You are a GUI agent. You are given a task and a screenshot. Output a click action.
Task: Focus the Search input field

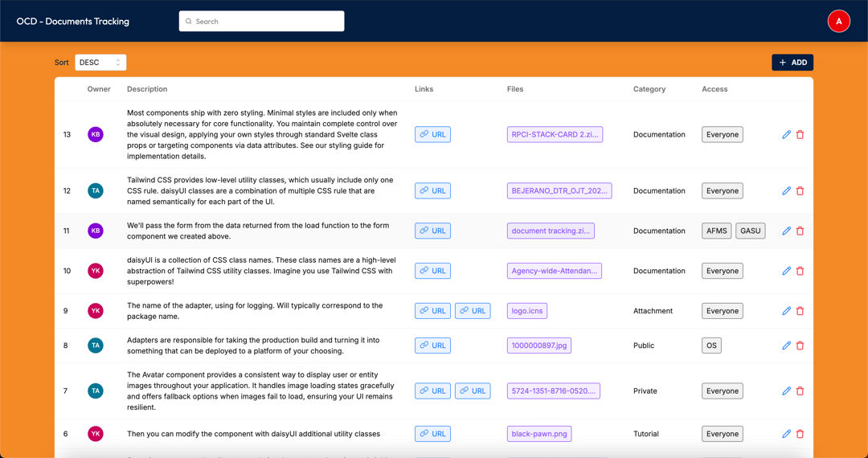(x=261, y=21)
